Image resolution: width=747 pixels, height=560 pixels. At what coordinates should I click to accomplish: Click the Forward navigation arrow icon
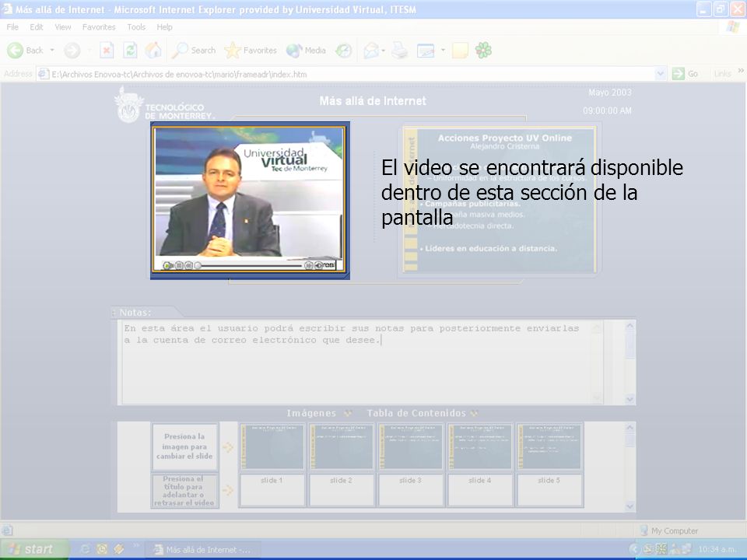pos(72,51)
